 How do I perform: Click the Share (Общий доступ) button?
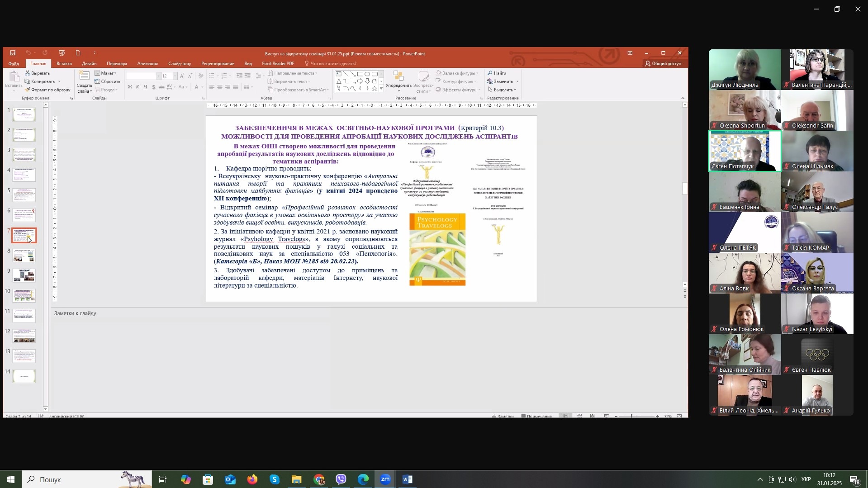click(663, 63)
